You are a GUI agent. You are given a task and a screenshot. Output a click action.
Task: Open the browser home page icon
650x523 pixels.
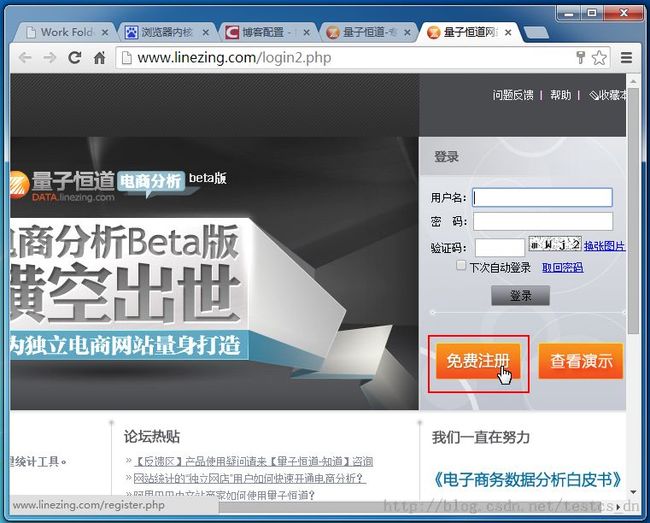point(99,58)
